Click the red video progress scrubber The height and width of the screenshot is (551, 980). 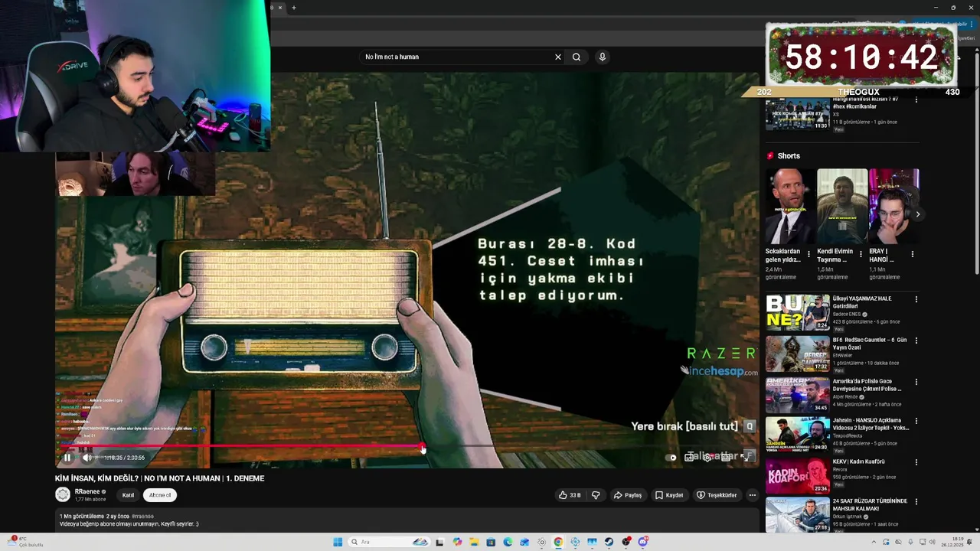coord(422,446)
